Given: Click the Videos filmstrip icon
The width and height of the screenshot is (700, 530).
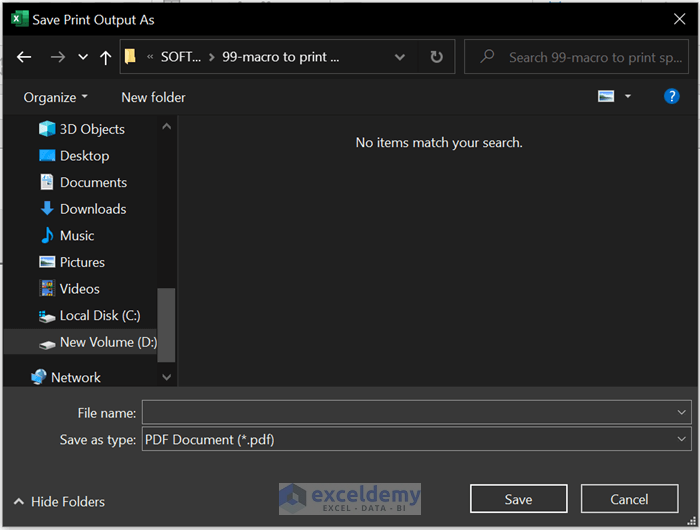Looking at the screenshot, I should pos(47,288).
